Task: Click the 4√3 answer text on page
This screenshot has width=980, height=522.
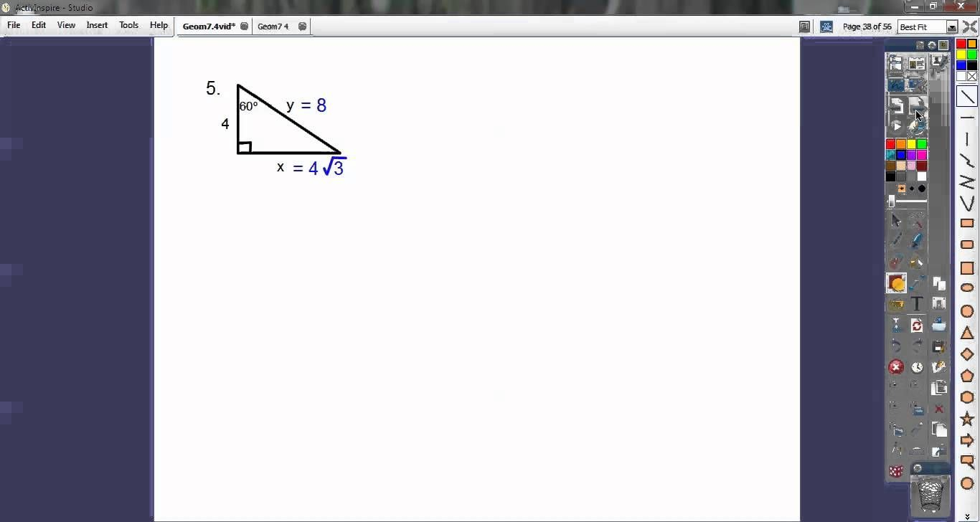Action: (x=327, y=167)
